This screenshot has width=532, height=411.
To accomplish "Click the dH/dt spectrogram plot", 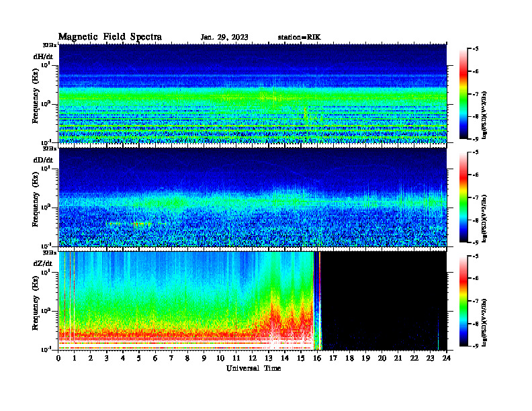I will [253, 93].
